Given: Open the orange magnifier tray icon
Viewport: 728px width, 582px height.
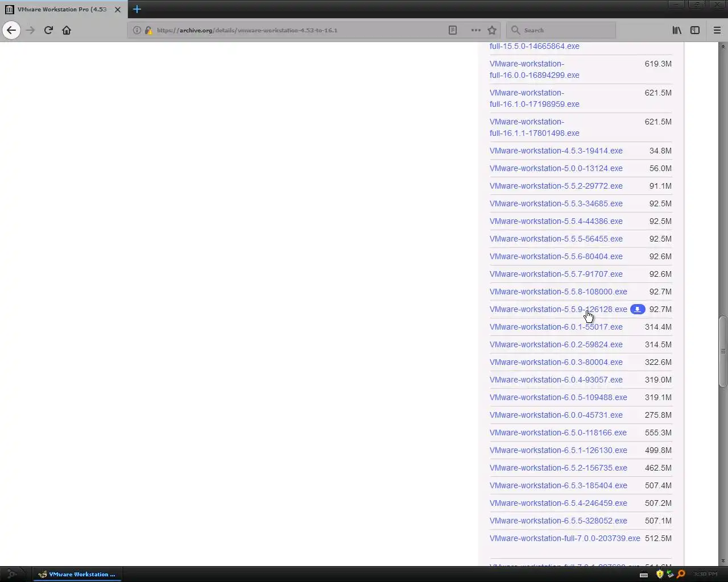Looking at the screenshot, I should coord(681,574).
